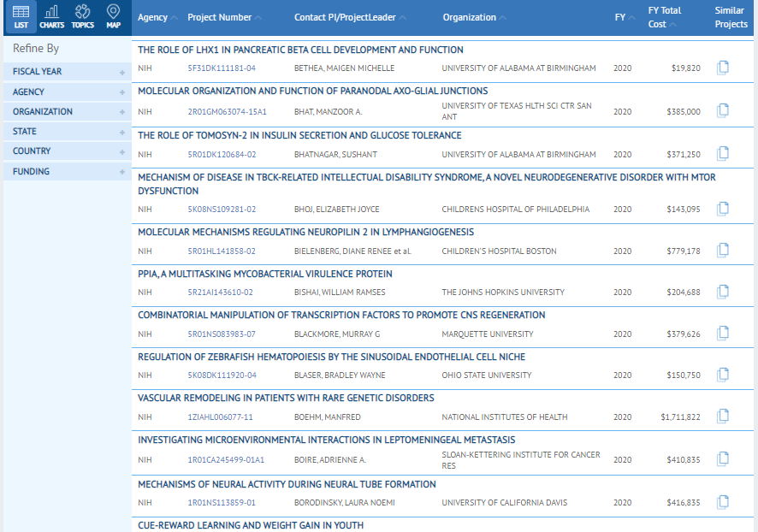Image resolution: width=758 pixels, height=532 pixels.
Task: Open leptomeningeal metastasis project title
Action: coord(327,440)
